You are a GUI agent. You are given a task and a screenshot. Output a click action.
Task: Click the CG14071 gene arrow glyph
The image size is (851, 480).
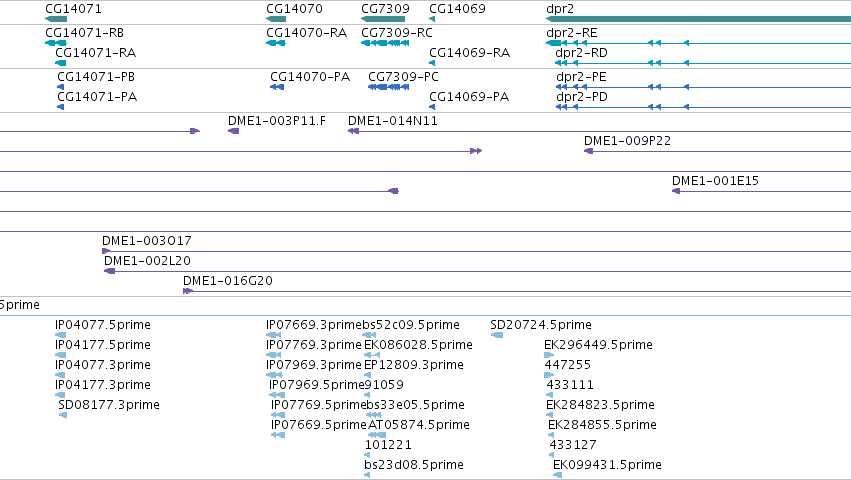(x=55, y=19)
